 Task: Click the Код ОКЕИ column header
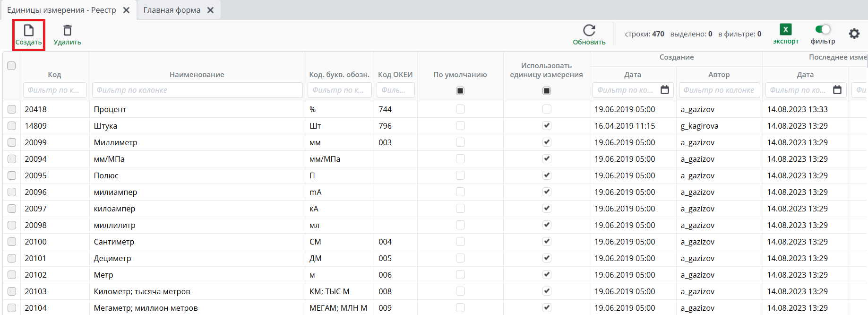(x=395, y=74)
